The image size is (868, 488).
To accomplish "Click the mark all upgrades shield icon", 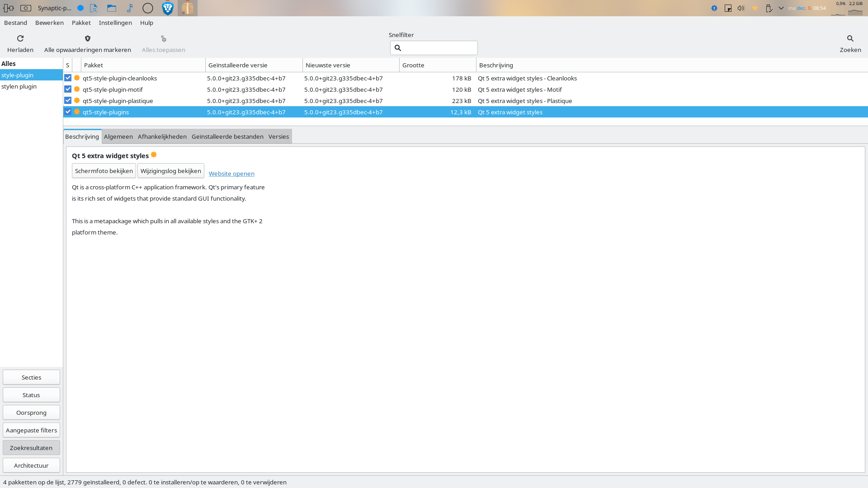I will [88, 38].
